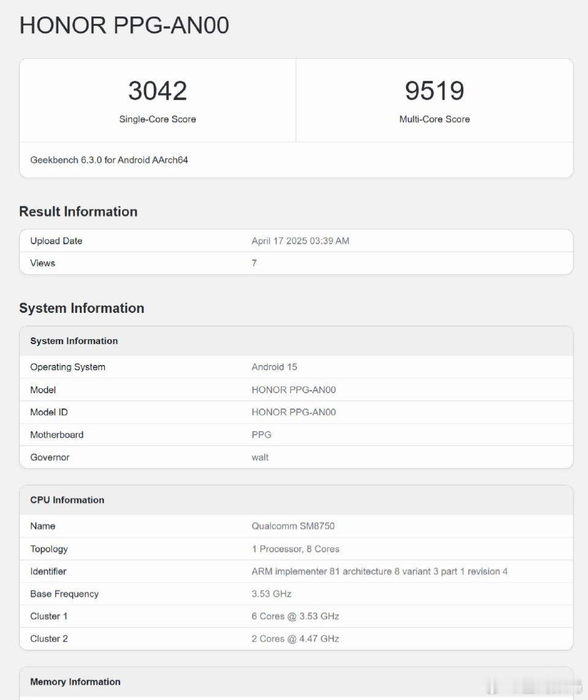Image resolution: width=588 pixels, height=700 pixels.
Task: Click the Governor label
Action: pyautogui.click(x=50, y=457)
